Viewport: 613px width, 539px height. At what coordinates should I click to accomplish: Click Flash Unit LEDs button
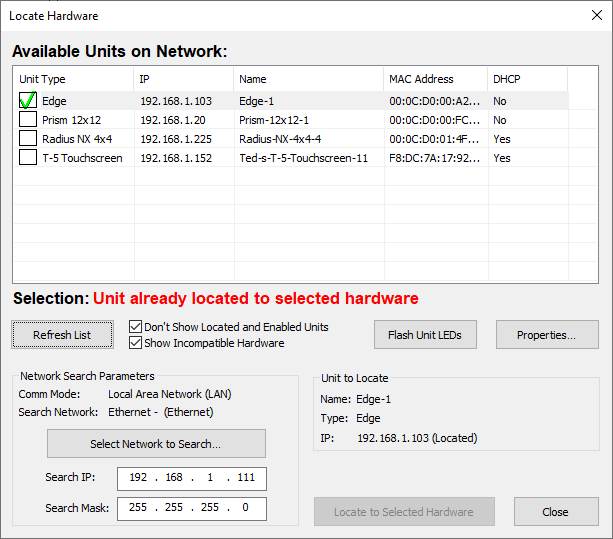[425, 335]
